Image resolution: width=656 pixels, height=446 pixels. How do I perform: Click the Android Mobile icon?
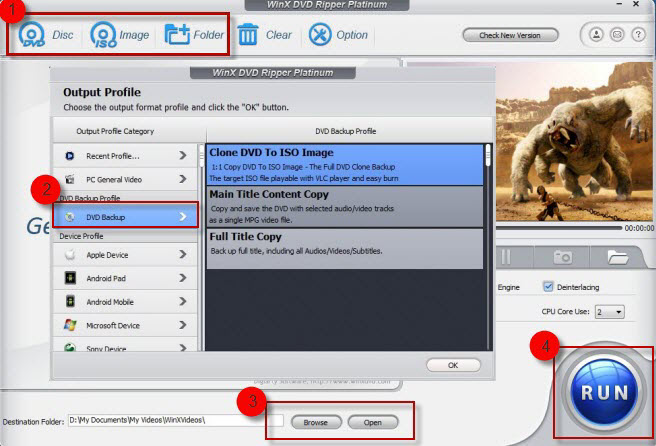(70, 301)
